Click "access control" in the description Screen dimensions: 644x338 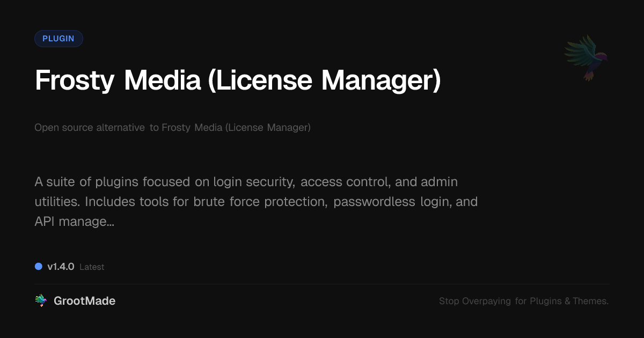tap(345, 182)
